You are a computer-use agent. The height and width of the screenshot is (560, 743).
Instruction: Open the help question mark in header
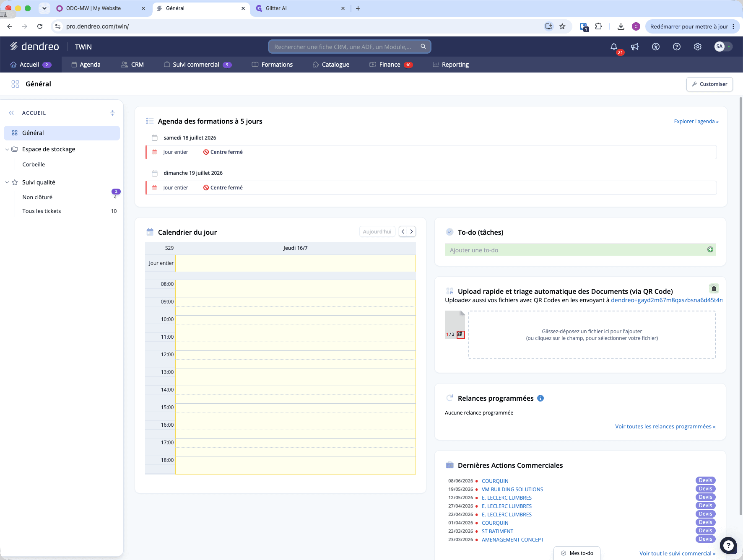(677, 47)
